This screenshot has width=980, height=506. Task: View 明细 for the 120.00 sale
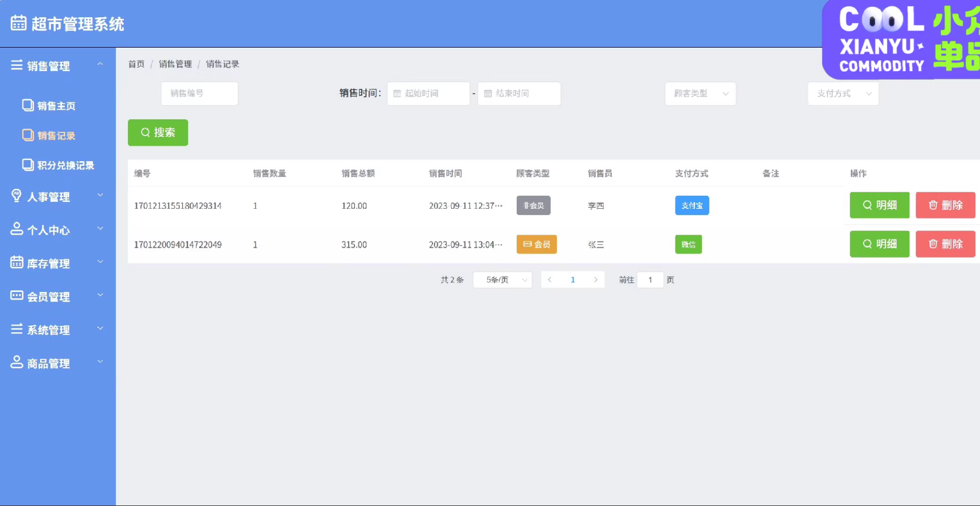[879, 205]
